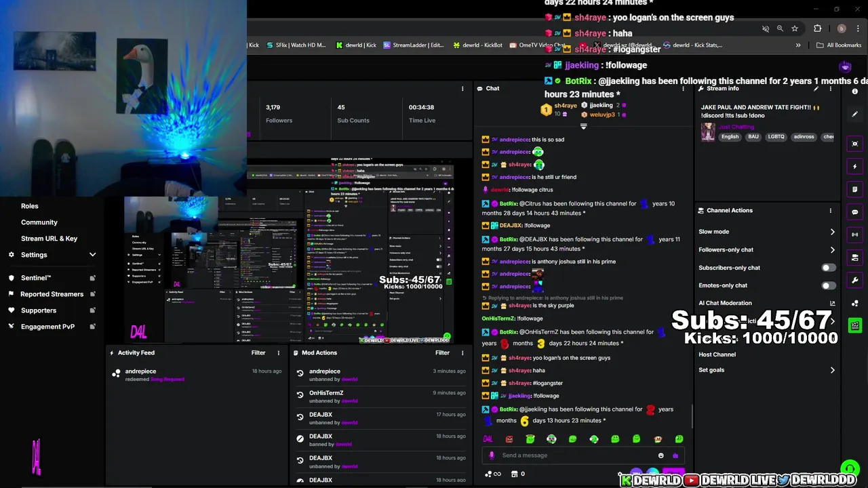Open Channel Actions three-dot menu
The height and width of the screenshot is (488, 868).
coord(830,211)
